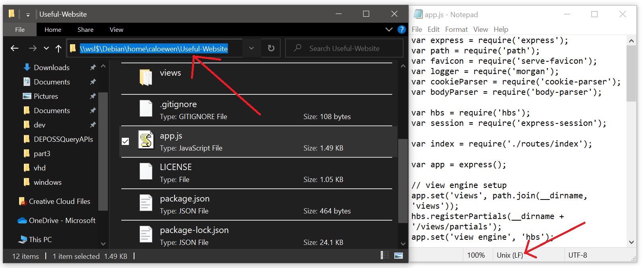Uncheck the app.js selection checkbox
The image size is (644, 268).
coord(125,141)
